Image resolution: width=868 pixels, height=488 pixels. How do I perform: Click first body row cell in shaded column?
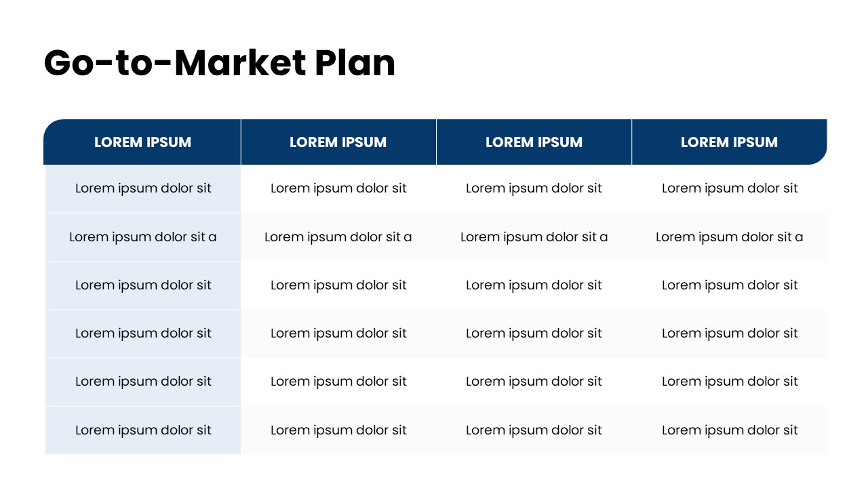(x=143, y=188)
